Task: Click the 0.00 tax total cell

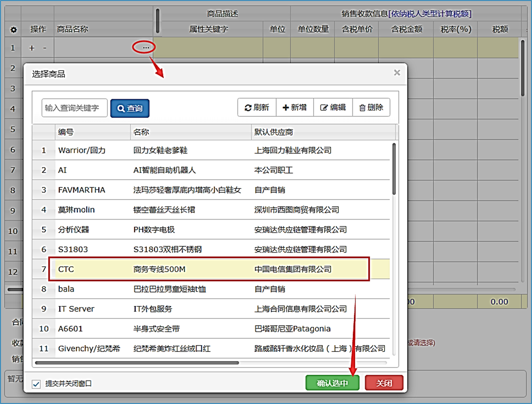Action: click(499, 301)
